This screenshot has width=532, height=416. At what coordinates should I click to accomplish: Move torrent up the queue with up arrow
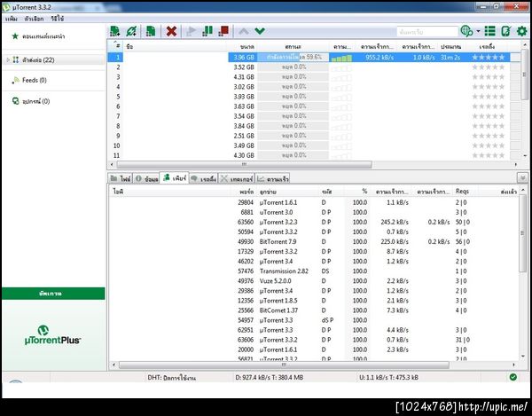[x=244, y=32]
